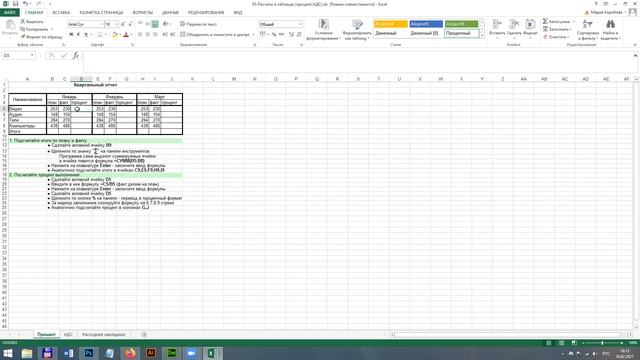Apply the Процентный cell style

pyautogui.click(x=461, y=33)
